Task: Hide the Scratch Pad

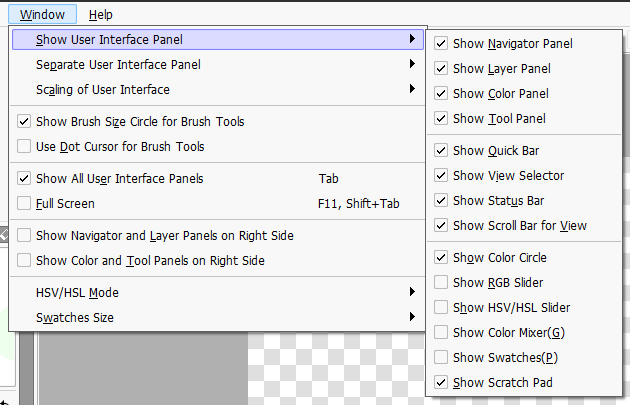Action: [x=524, y=382]
